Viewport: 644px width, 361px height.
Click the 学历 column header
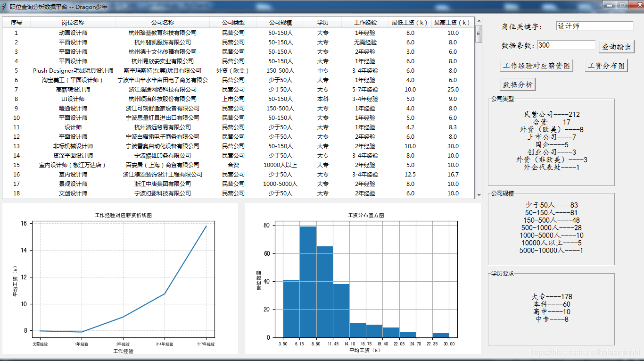323,23
